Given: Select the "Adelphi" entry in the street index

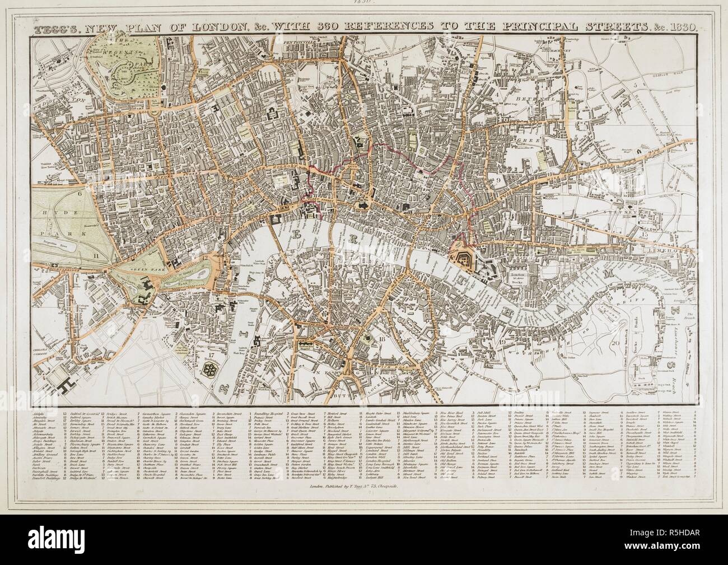Looking at the screenshot, I should point(39,414).
